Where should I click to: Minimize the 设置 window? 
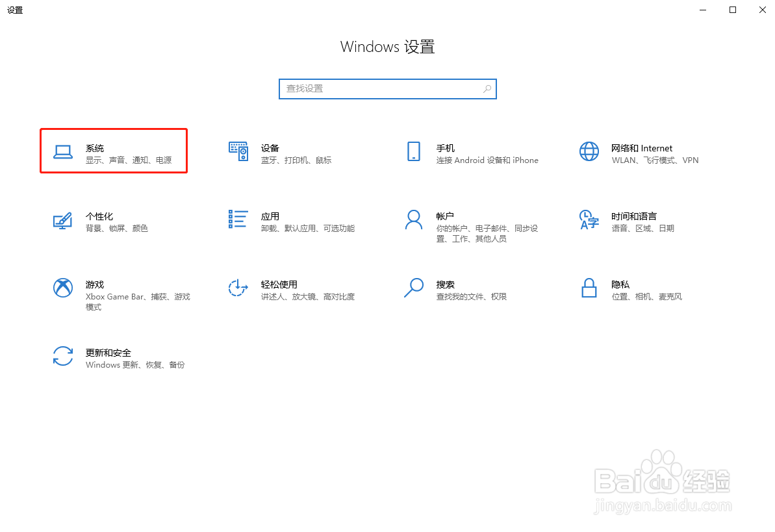tap(703, 10)
